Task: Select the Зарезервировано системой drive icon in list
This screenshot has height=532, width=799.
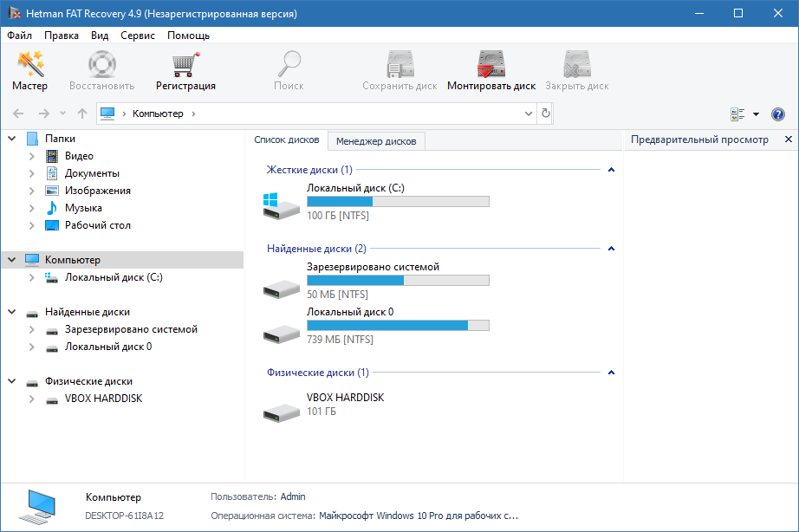Action: [282, 289]
